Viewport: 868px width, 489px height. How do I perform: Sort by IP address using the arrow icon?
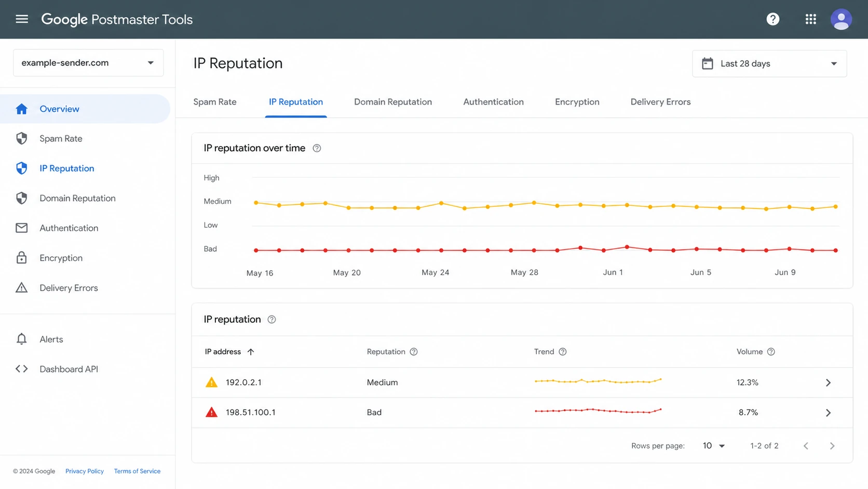[x=251, y=352]
